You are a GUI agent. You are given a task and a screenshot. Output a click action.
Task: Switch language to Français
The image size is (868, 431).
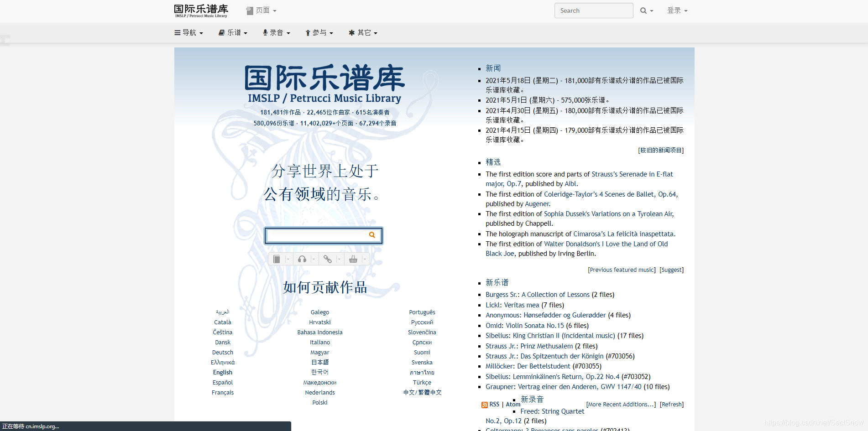tap(223, 393)
